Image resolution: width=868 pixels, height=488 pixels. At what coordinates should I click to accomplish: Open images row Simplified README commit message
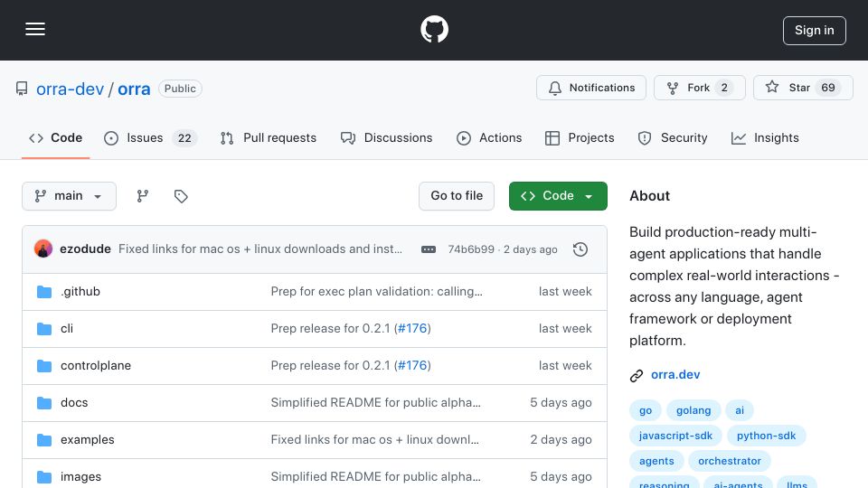(375, 477)
